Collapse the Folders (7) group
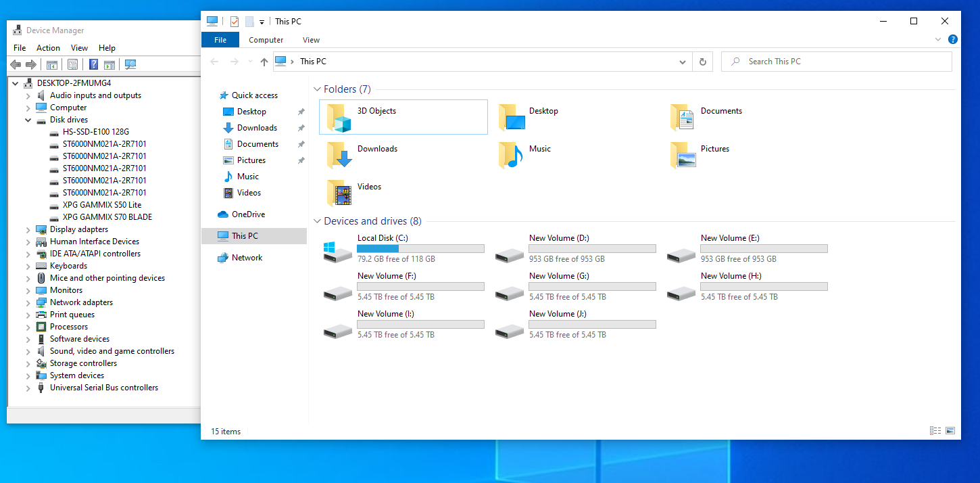 tap(317, 89)
